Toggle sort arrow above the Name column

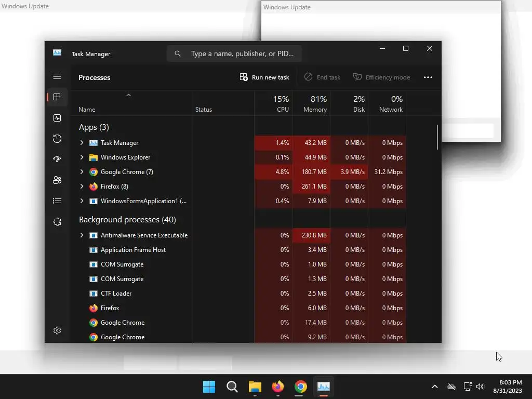click(x=129, y=96)
